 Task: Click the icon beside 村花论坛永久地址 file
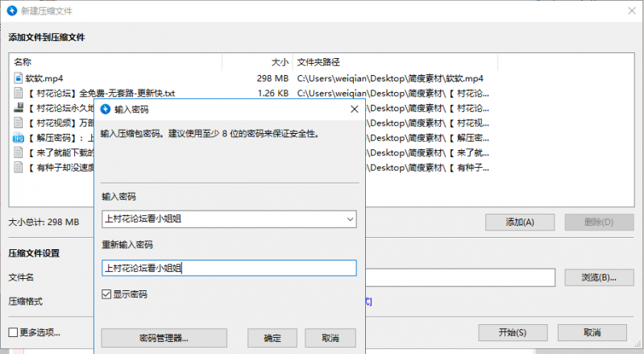(18, 108)
